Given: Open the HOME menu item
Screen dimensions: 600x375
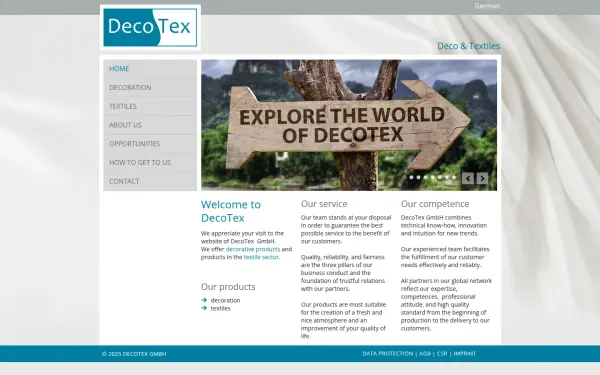Looking at the screenshot, I should click(150, 69).
